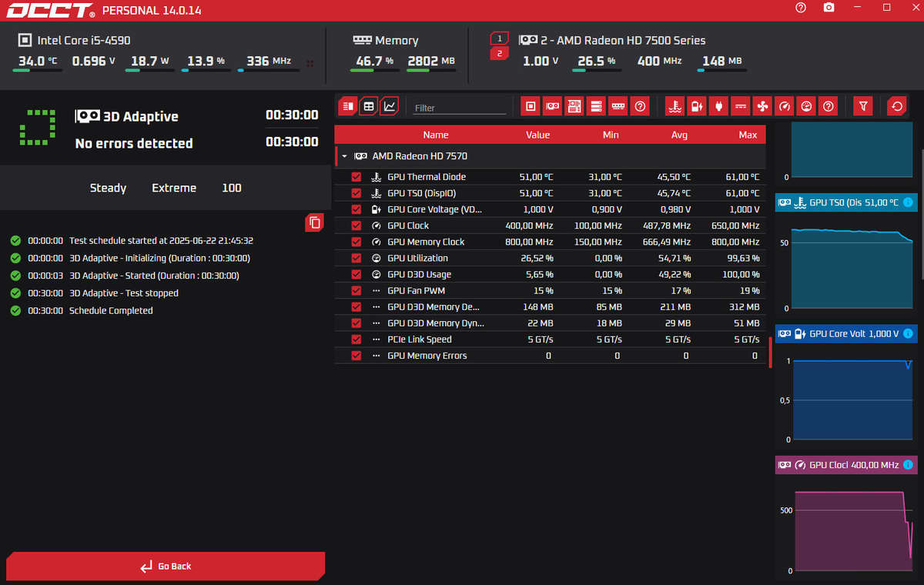
Task: Select the grid view layout icon
Action: pyautogui.click(x=368, y=105)
